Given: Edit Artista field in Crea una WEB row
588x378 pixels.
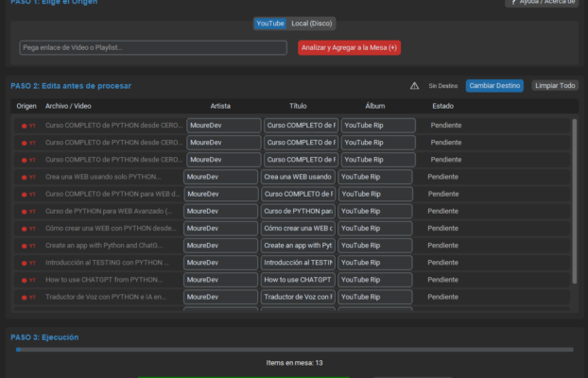Looking at the screenshot, I should (220, 177).
